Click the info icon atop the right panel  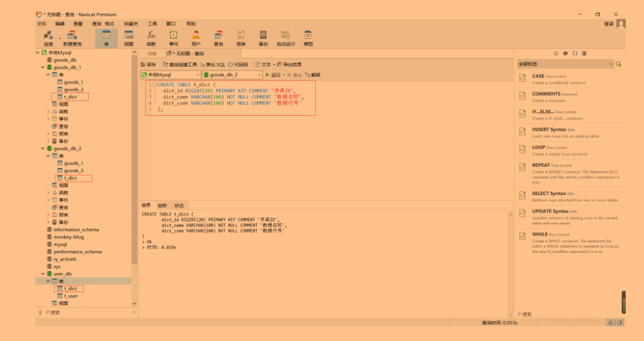556,53
